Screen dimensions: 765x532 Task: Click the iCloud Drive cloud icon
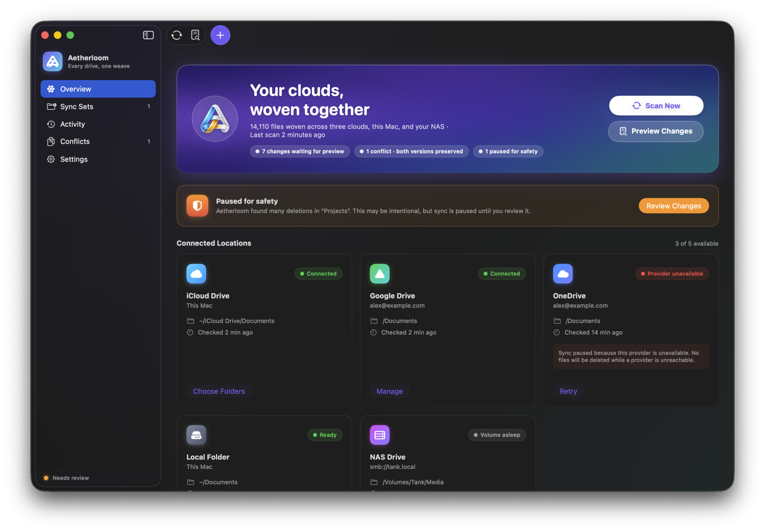(x=196, y=274)
